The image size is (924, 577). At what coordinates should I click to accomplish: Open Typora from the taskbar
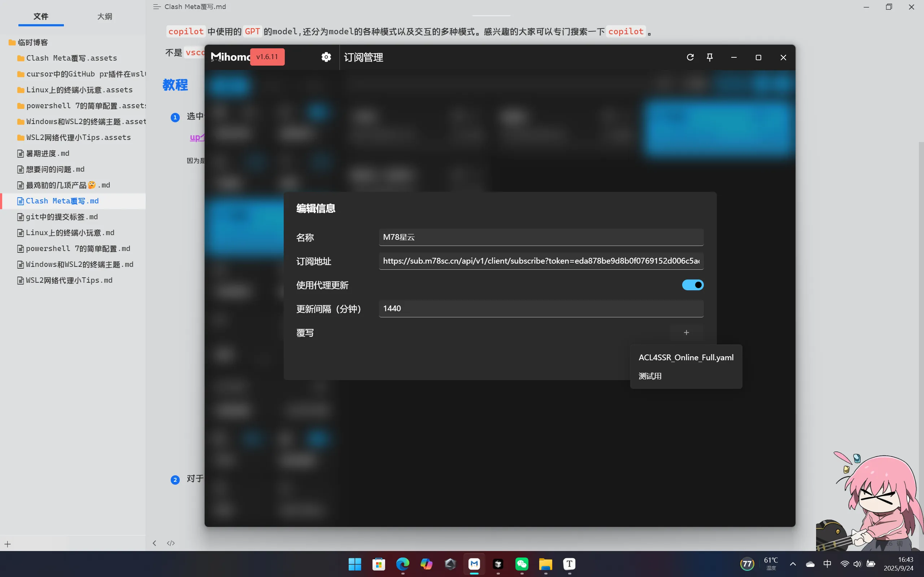(568, 564)
